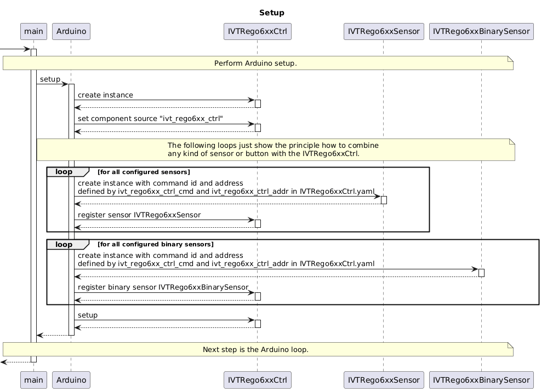
Task: Click the 'Next step is the Arduino loop.' note
Action: pyautogui.click(x=258, y=349)
